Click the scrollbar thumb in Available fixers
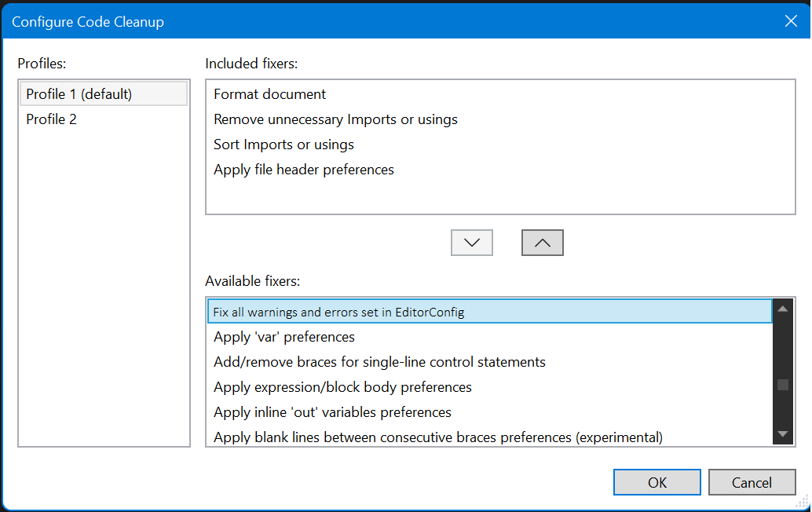Image resolution: width=812 pixels, height=512 pixels. click(x=782, y=385)
